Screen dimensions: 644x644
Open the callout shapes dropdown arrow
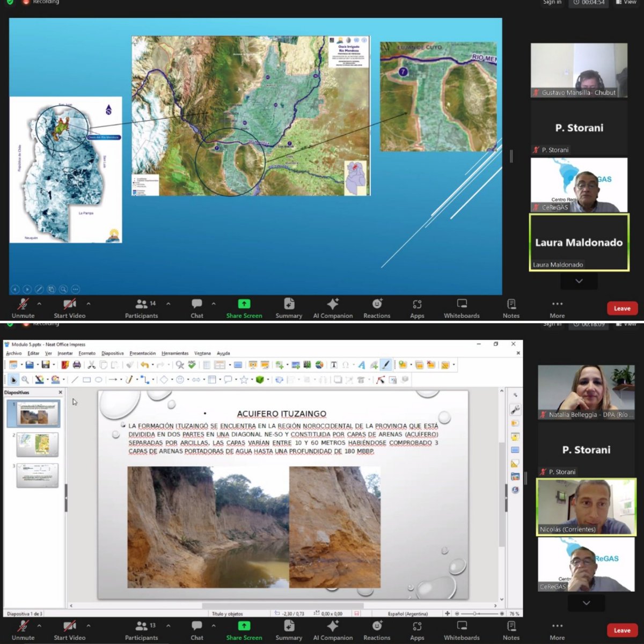[237, 379]
